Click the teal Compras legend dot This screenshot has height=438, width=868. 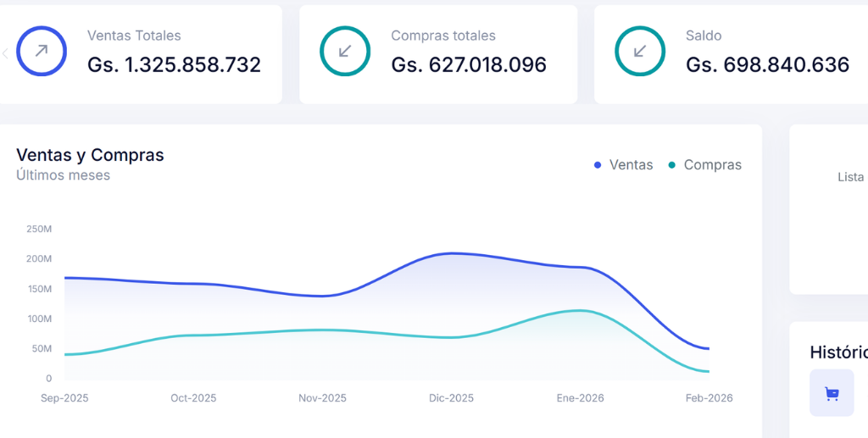[672, 165]
